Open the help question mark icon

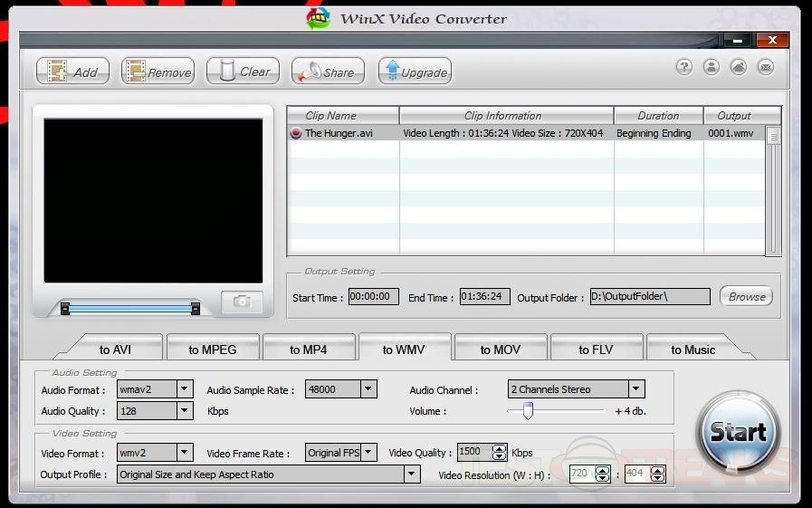684,67
